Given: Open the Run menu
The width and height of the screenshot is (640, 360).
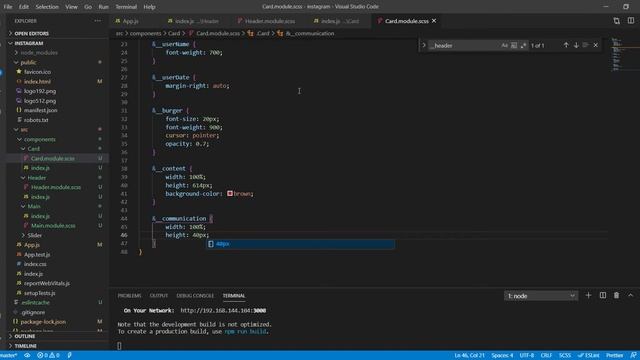Looking at the screenshot, I should (x=104, y=7).
